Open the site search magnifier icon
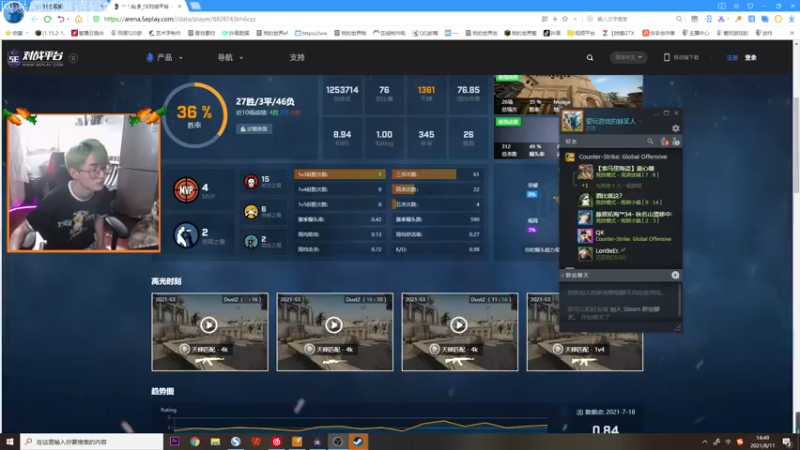800x450 pixels. tap(590, 58)
